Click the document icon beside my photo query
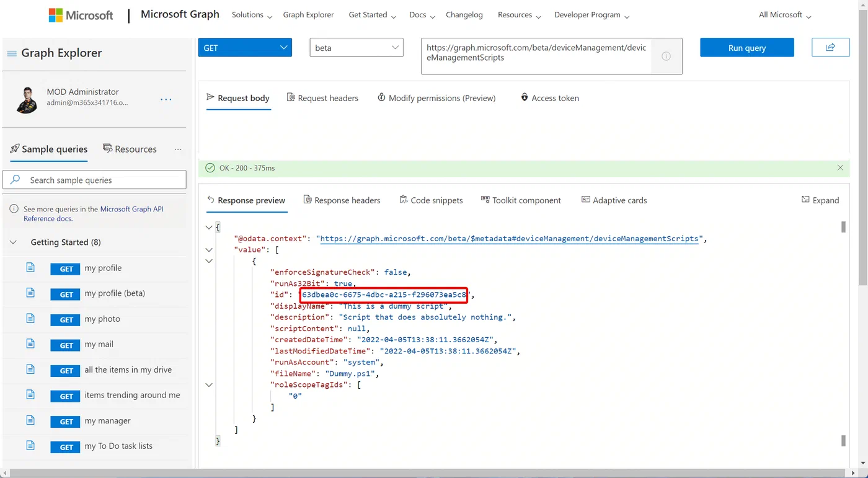Screen dimensions: 868x478 [x=30, y=319]
